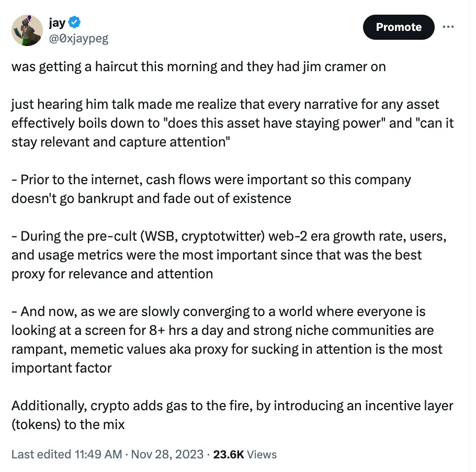Click the Views label
This screenshot has width=476, height=472.
pyautogui.click(x=262, y=454)
